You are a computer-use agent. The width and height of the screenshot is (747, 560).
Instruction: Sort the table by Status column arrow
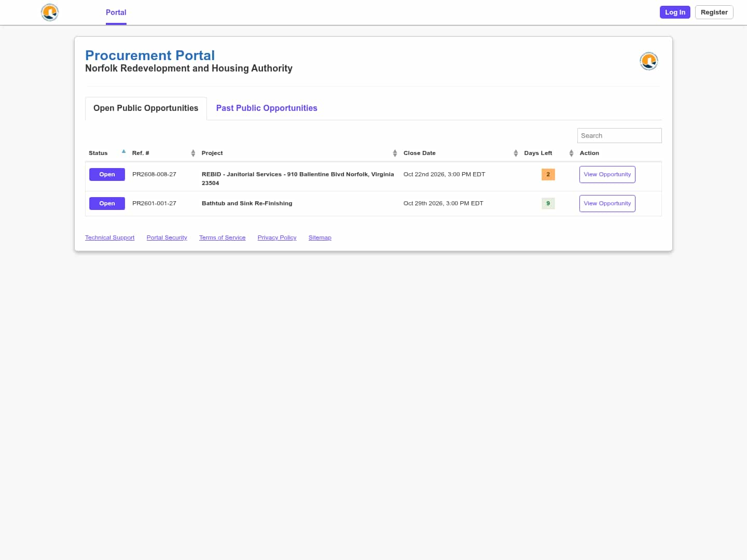pyautogui.click(x=123, y=152)
